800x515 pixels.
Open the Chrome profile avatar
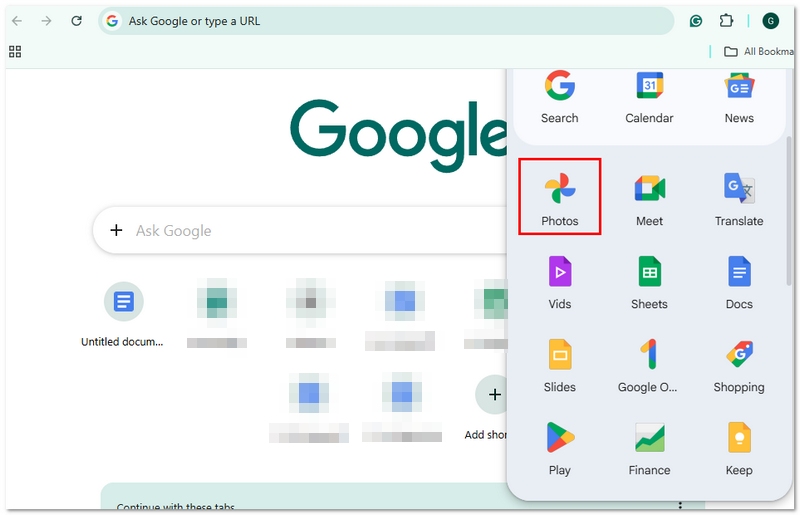click(x=770, y=21)
